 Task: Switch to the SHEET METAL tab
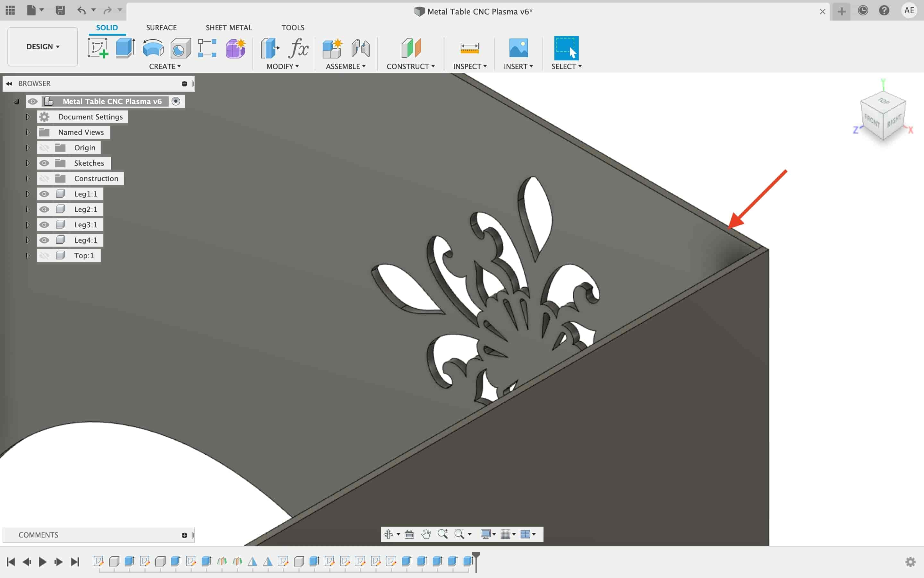click(x=229, y=28)
